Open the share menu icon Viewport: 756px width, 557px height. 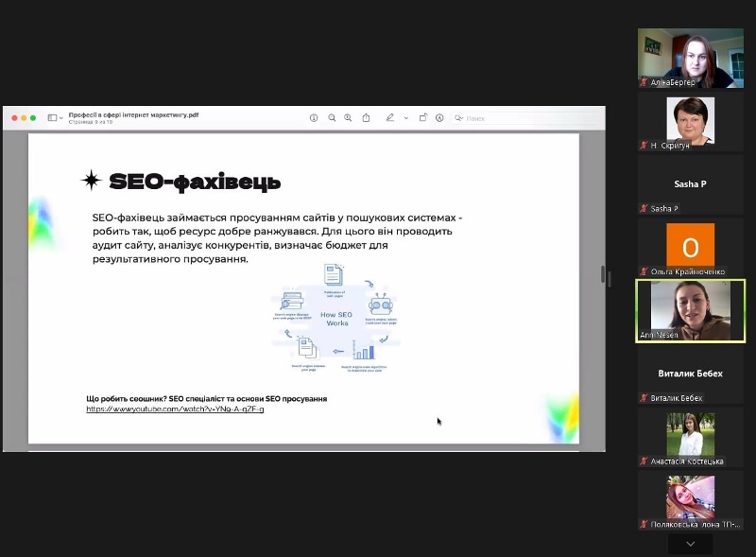pyautogui.click(x=366, y=118)
